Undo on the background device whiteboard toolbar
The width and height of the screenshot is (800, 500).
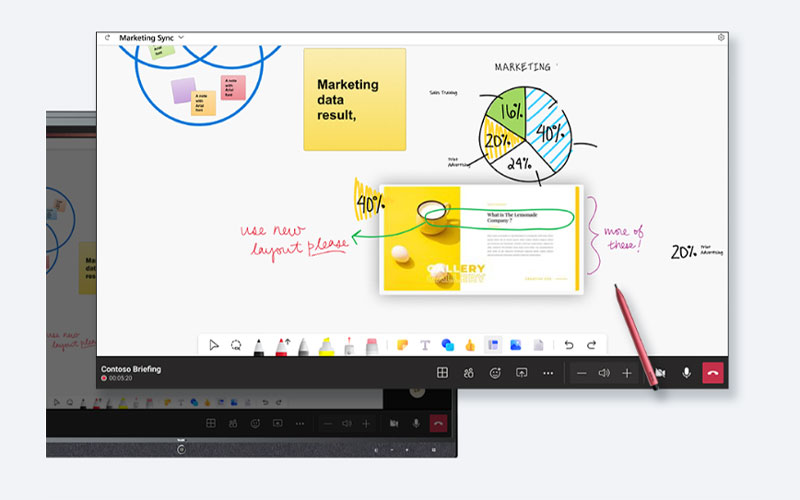point(265,403)
